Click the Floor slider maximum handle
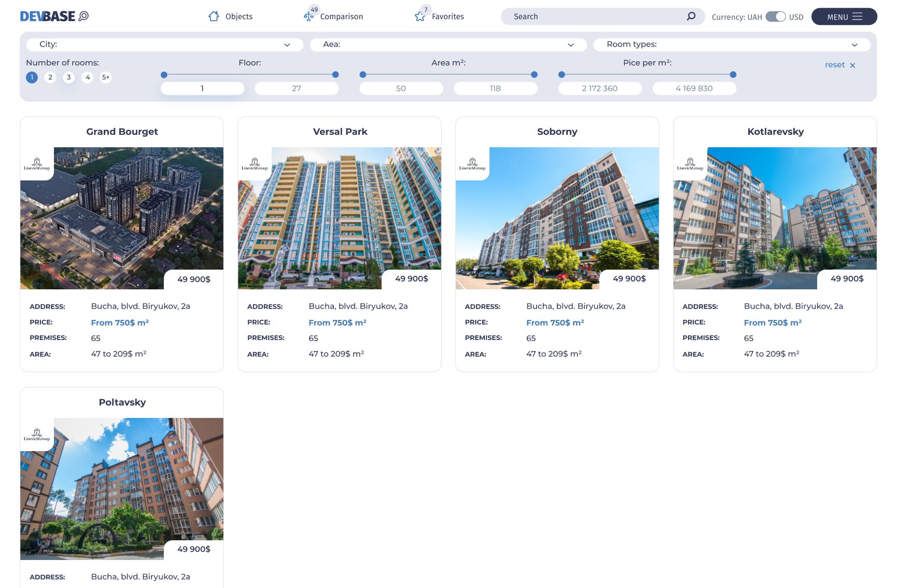 point(335,75)
